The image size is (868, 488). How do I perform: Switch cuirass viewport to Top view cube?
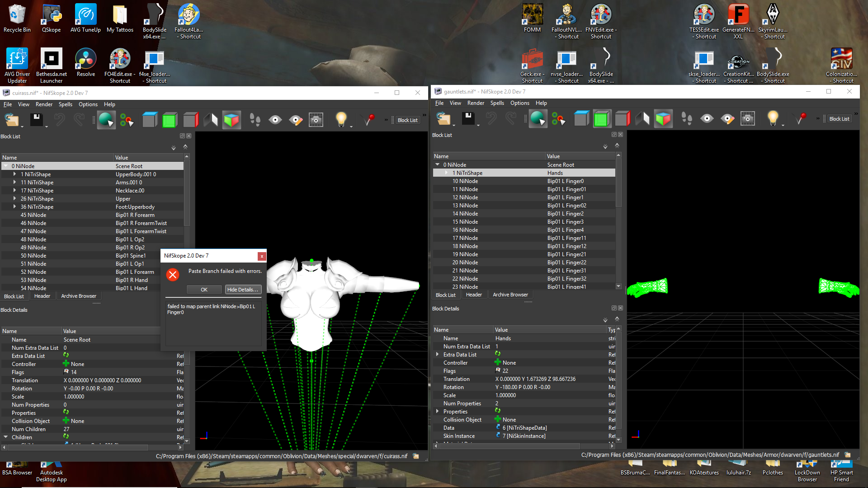pos(150,120)
